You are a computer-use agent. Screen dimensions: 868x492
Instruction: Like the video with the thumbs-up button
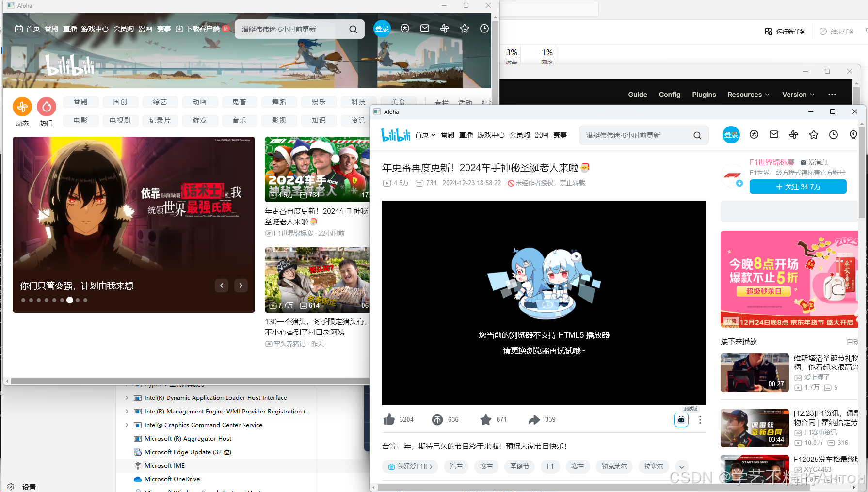(x=389, y=419)
